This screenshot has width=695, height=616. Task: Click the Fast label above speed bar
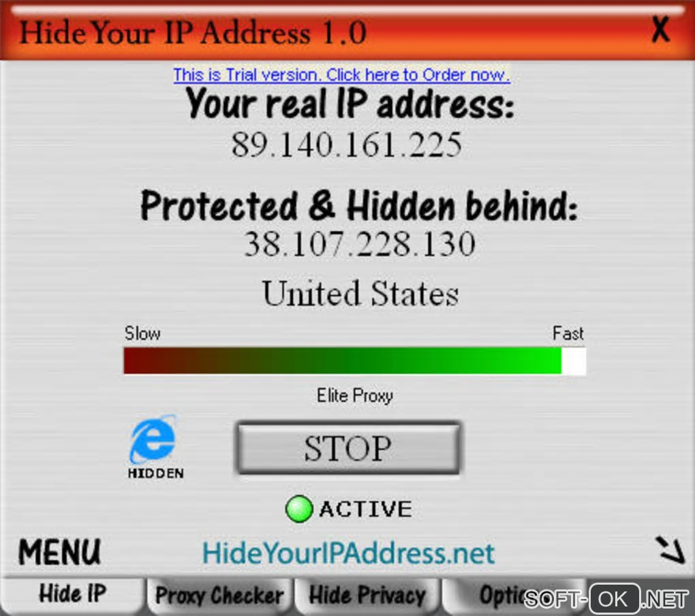click(568, 333)
